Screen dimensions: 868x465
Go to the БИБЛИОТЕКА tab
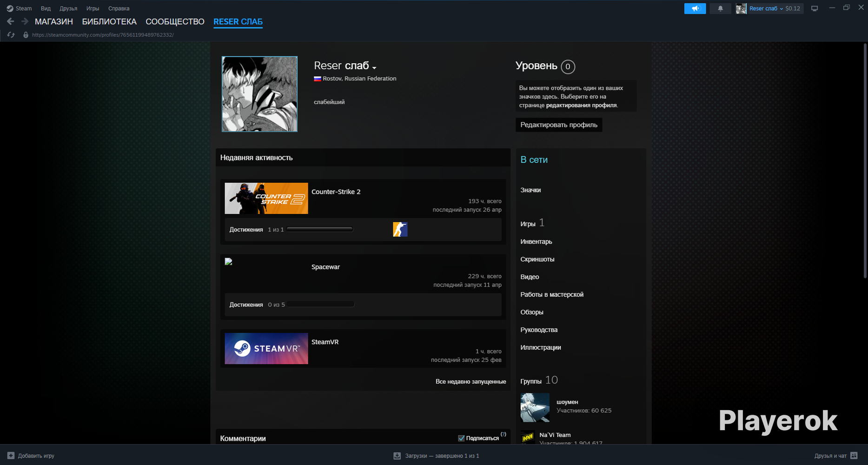click(x=109, y=22)
